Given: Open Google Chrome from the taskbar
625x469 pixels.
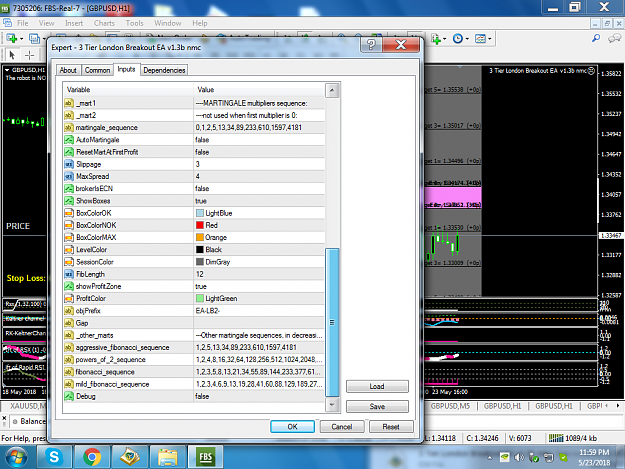Looking at the screenshot, I should click(x=92, y=457).
